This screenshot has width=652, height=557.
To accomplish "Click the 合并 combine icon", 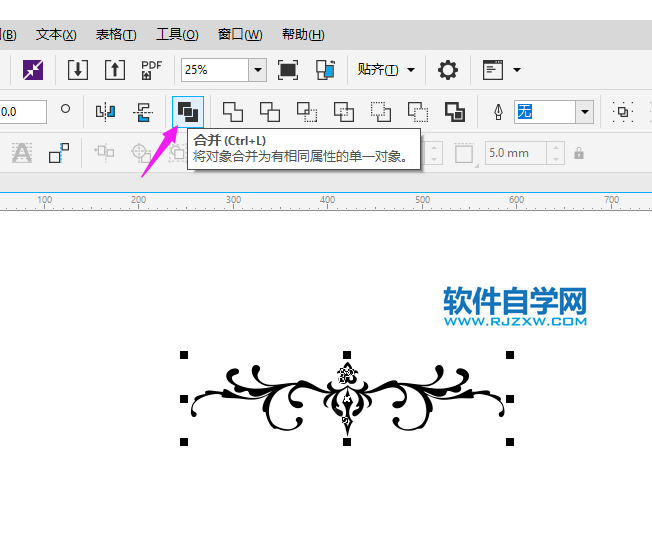I will pyautogui.click(x=188, y=111).
